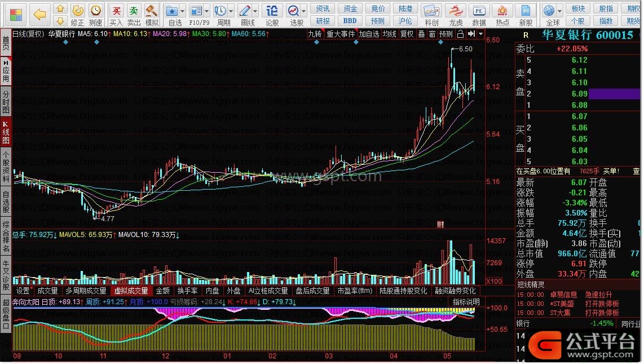This screenshot has width=644, height=364.
Task: Select the 多周期成交量 indicator tab
Action: (86, 291)
